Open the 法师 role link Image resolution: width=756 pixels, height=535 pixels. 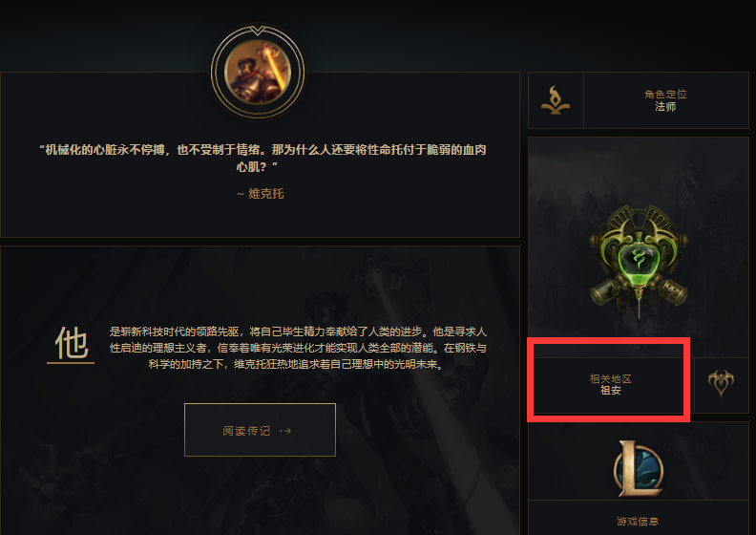(665, 107)
